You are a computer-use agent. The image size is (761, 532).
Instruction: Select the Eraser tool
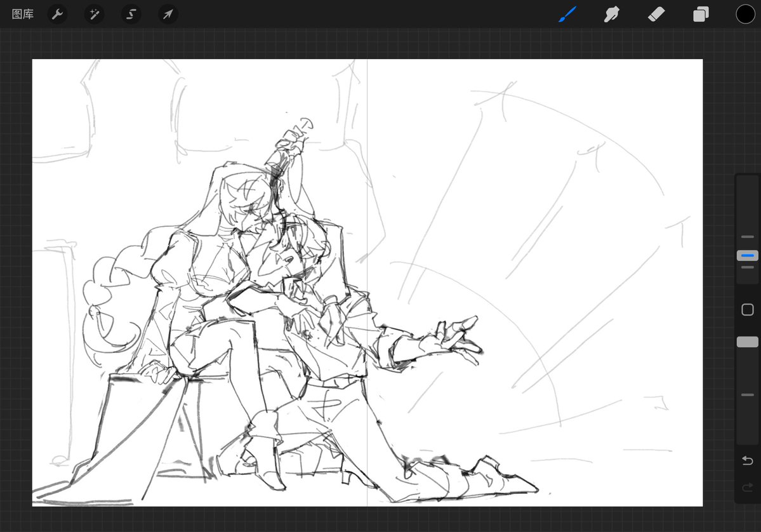[x=656, y=14]
